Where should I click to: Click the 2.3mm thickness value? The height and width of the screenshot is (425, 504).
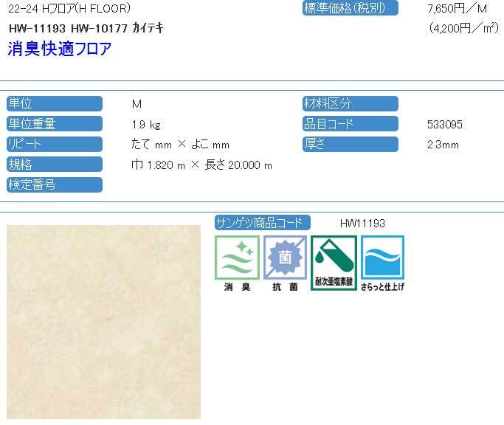[443, 145]
